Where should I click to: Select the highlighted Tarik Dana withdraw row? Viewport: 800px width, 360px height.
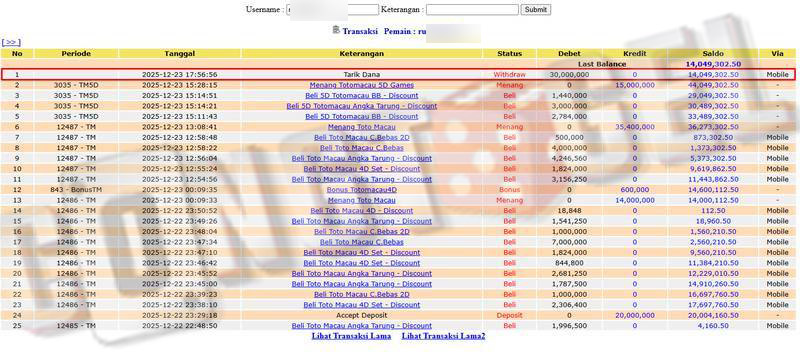click(x=398, y=74)
